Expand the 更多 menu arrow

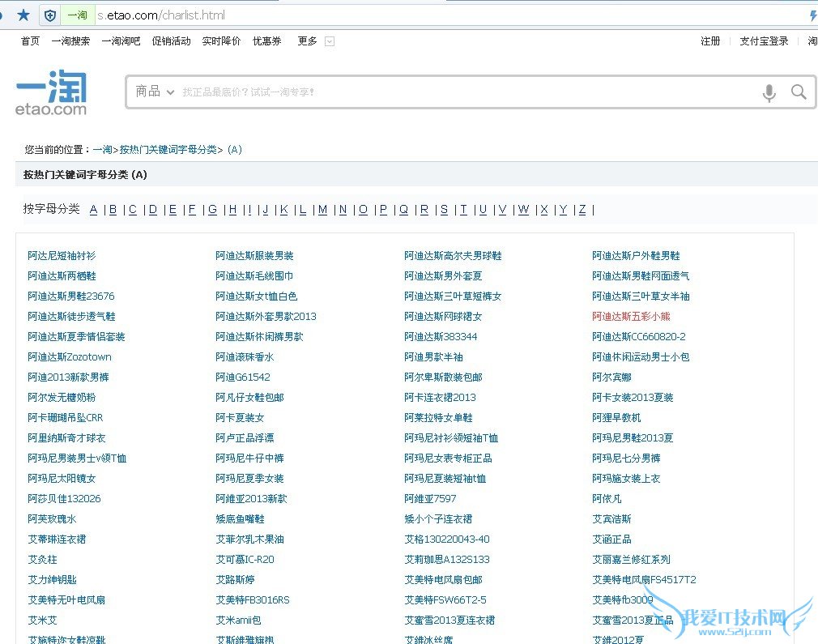tap(329, 41)
